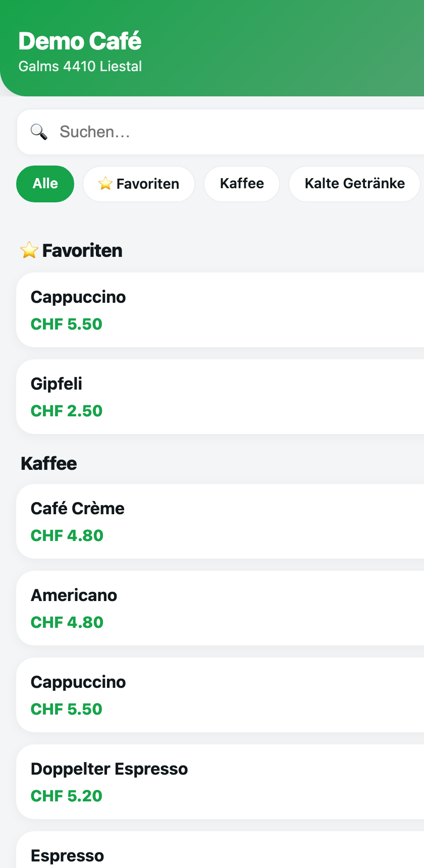Select the Café Crème item
The width and height of the screenshot is (424, 868).
point(220,521)
